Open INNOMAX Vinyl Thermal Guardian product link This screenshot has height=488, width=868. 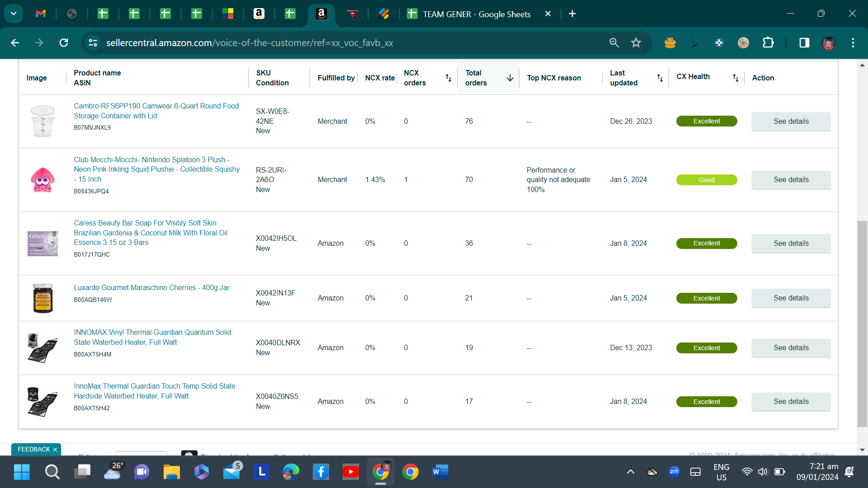pyautogui.click(x=152, y=337)
